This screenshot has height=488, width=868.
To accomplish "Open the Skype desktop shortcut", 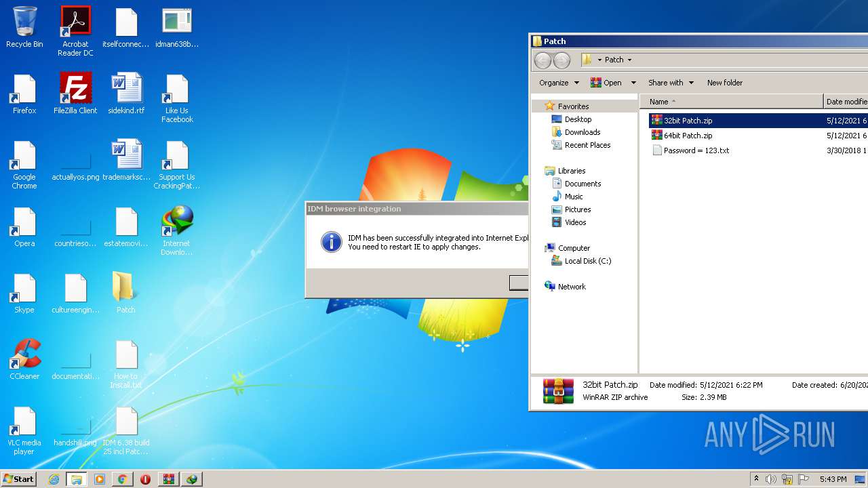I will pos(24,293).
